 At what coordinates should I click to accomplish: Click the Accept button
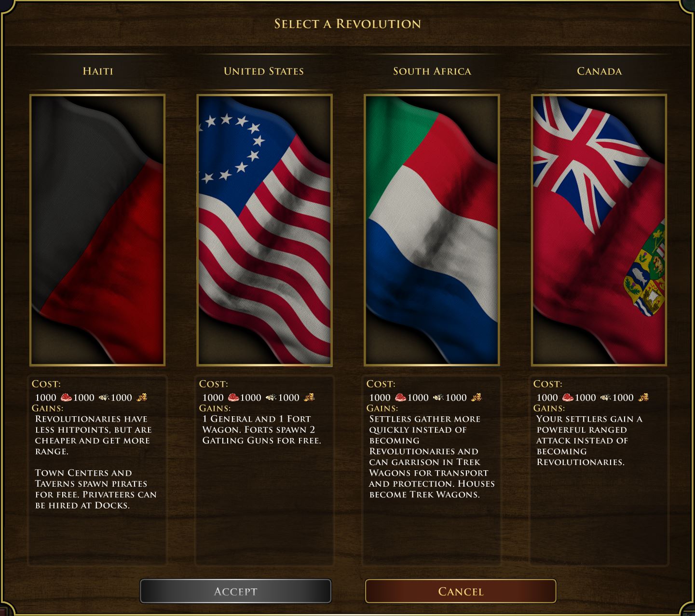pyautogui.click(x=235, y=591)
